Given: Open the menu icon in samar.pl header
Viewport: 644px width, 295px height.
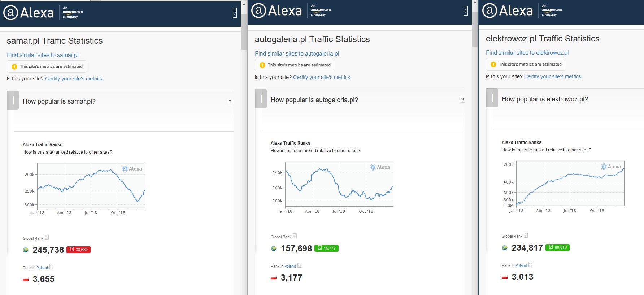Looking at the screenshot, I should tap(235, 13).
